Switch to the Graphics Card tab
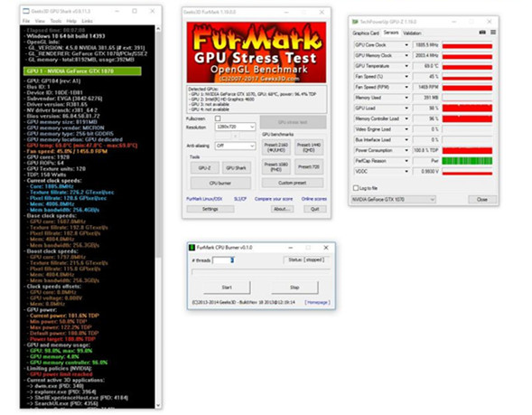 [366, 33]
